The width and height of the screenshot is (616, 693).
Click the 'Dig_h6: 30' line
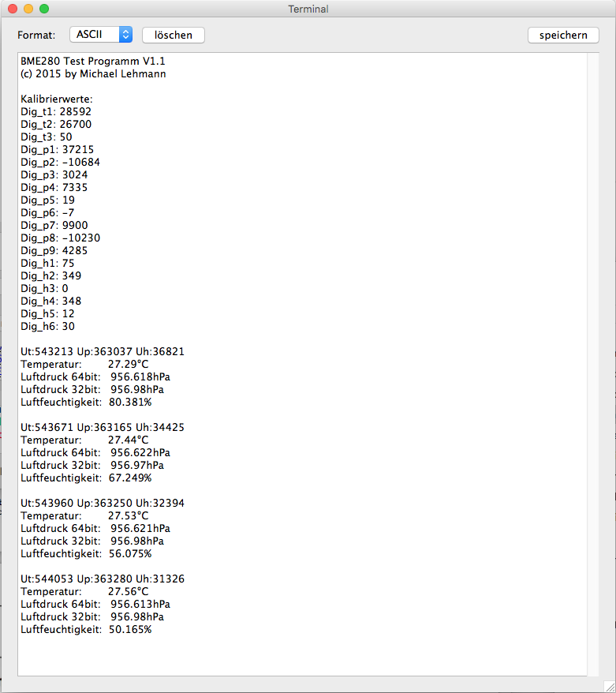pos(47,326)
